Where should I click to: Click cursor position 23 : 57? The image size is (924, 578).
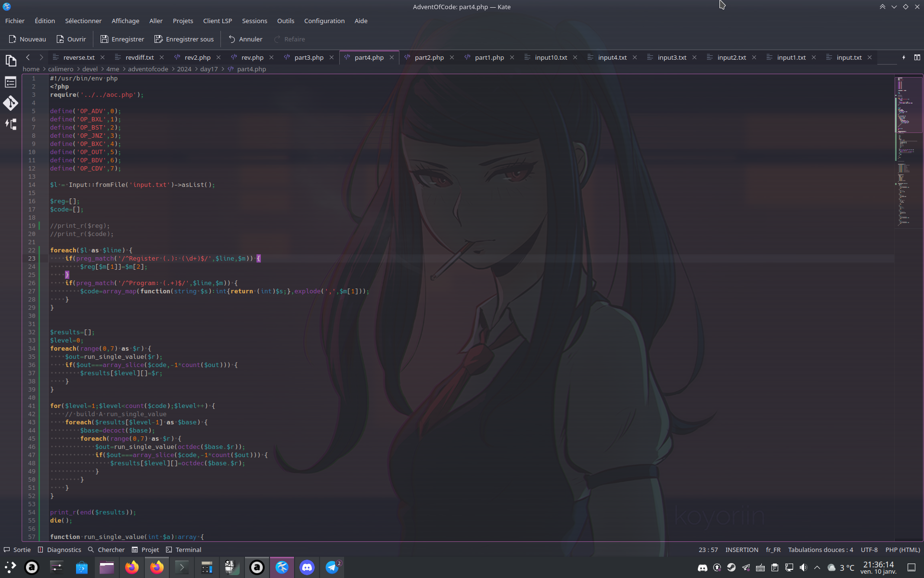[x=708, y=550]
